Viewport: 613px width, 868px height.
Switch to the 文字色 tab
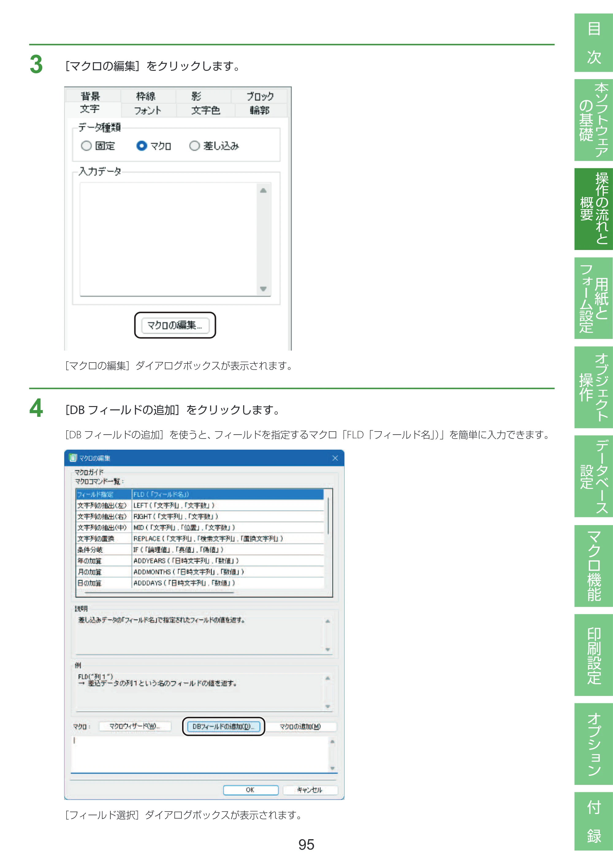point(205,110)
